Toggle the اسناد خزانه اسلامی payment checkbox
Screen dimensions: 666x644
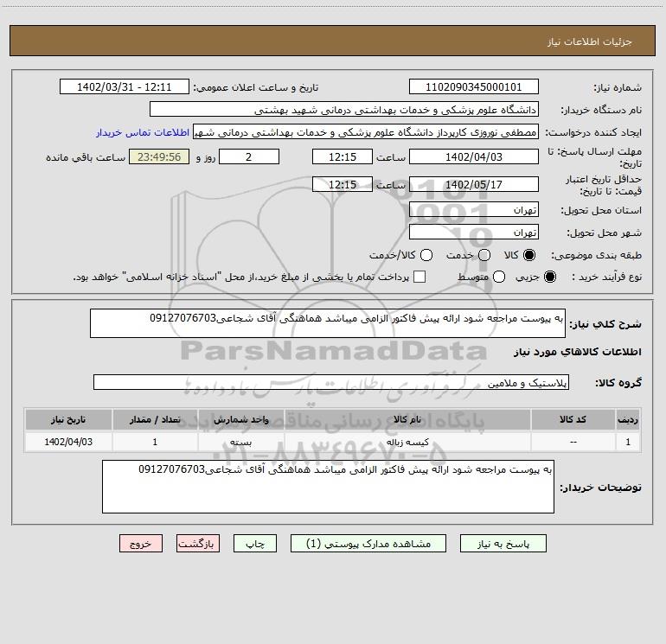coord(419,277)
